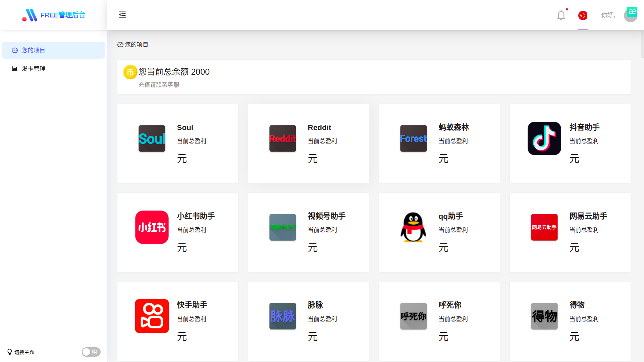Change language via the China flag icon
Screen dimensions: 644x362
pos(583,15)
